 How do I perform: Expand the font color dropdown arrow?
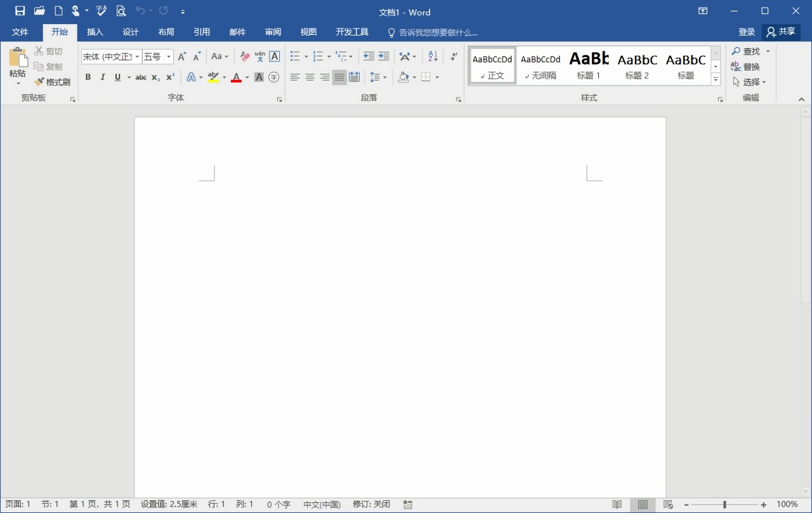[x=246, y=77]
